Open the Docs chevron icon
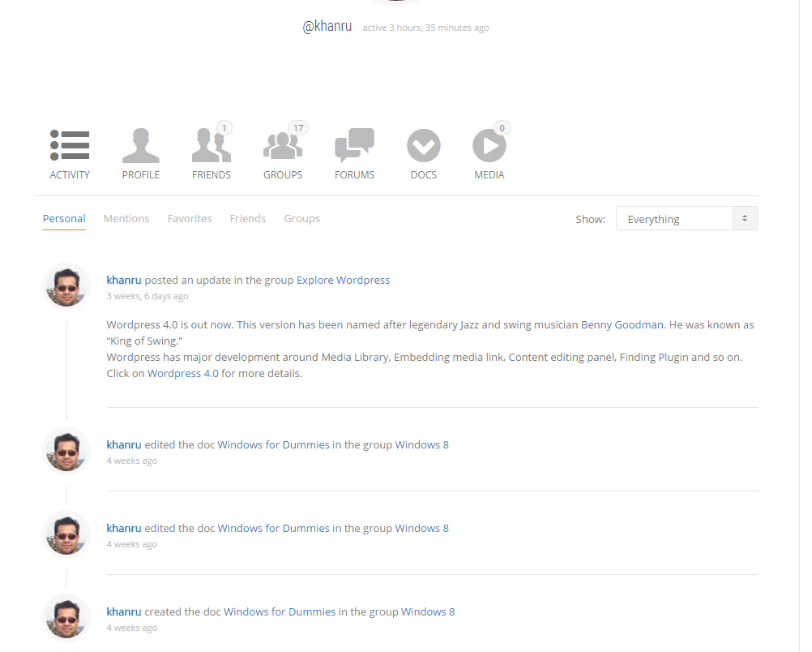This screenshot has width=812, height=652. click(x=423, y=146)
